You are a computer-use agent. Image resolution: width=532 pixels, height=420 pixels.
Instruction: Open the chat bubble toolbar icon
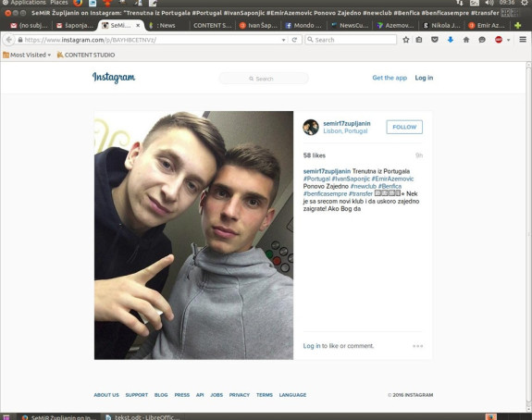(482, 40)
